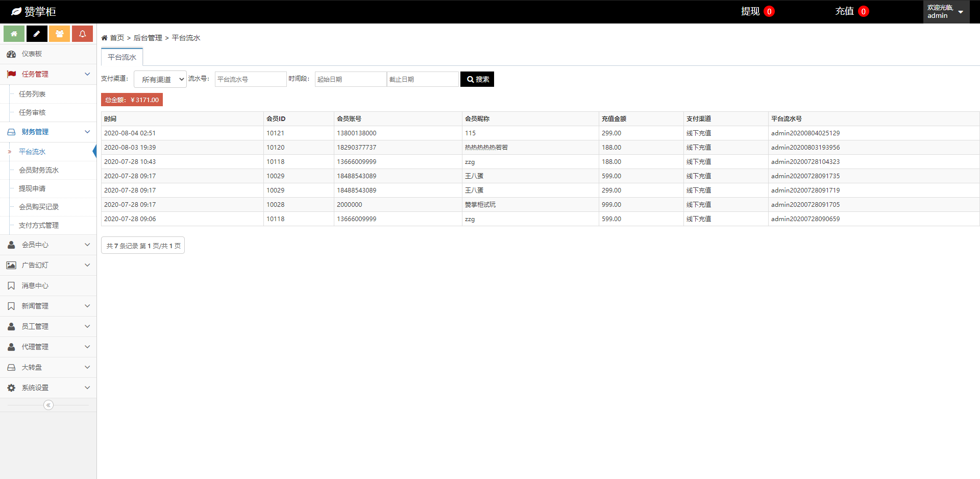Viewport: 980px width, 479px height.
Task: Open the admin user dropdown menu
Action: click(946, 12)
